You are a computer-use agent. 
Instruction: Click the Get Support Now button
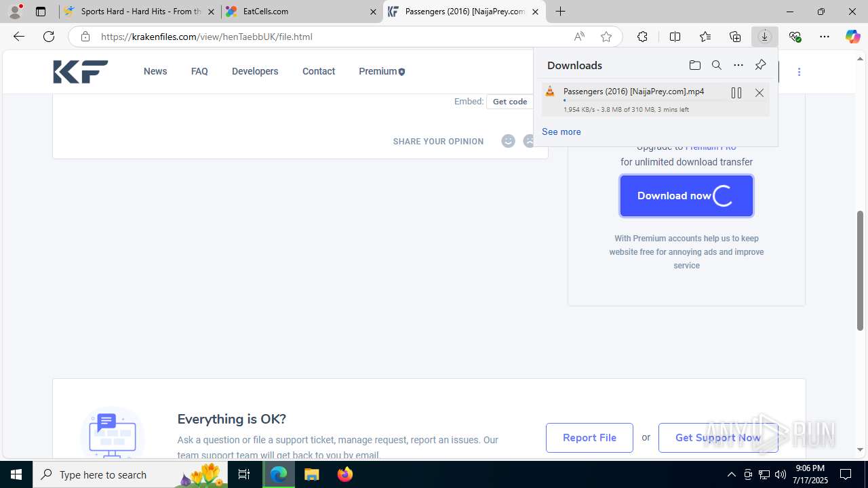coord(718,438)
